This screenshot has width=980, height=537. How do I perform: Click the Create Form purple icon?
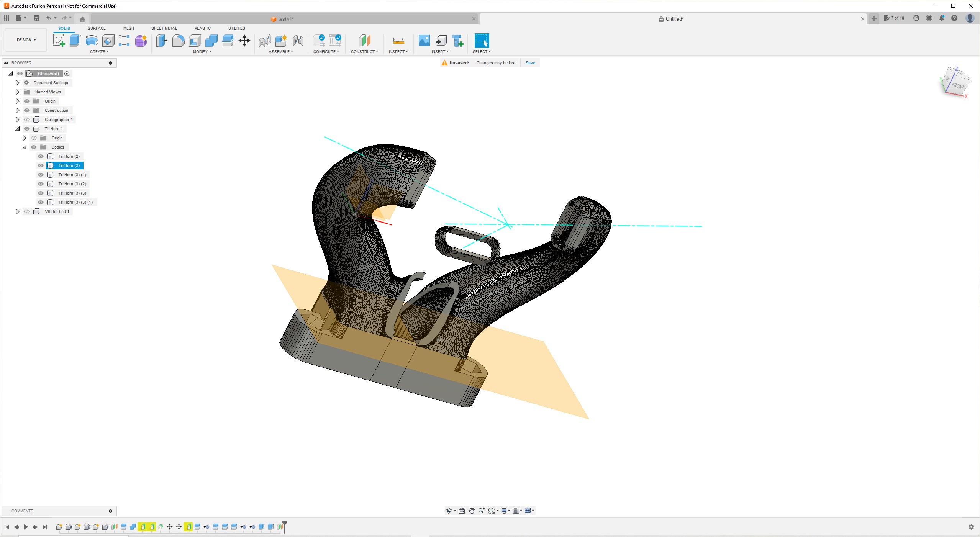click(x=141, y=41)
